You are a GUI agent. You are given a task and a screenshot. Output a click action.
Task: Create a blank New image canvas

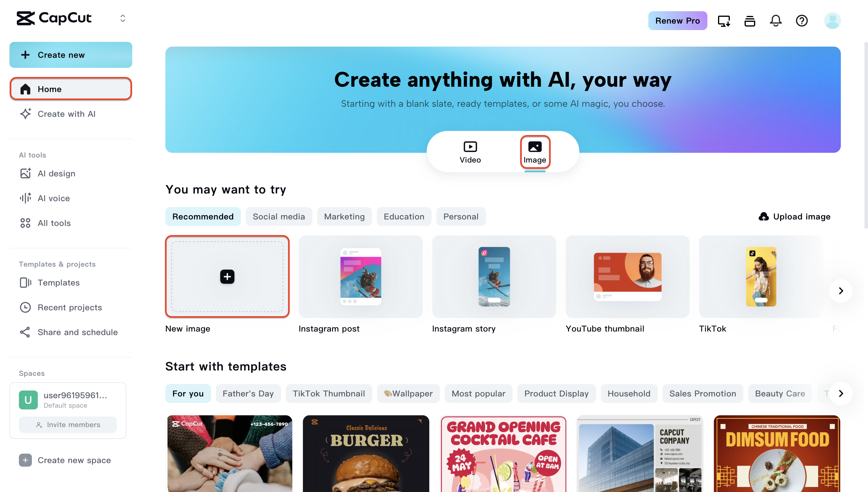pos(227,276)
